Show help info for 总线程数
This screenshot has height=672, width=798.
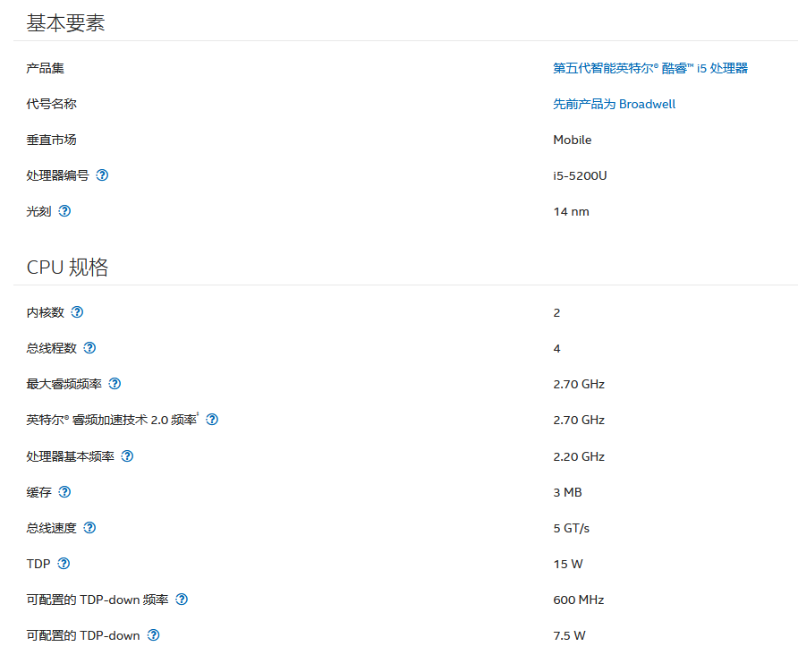point(89,348)
